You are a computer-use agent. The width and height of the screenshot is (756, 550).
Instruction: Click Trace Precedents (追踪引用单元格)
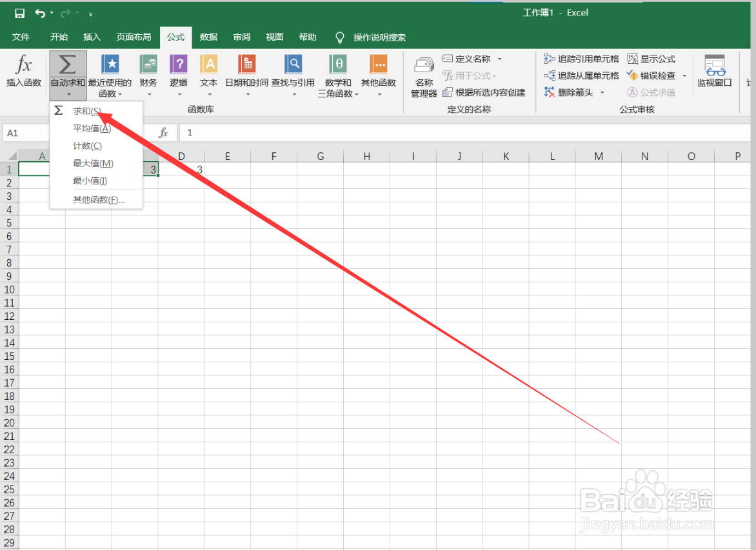click(x=581, y=59)
